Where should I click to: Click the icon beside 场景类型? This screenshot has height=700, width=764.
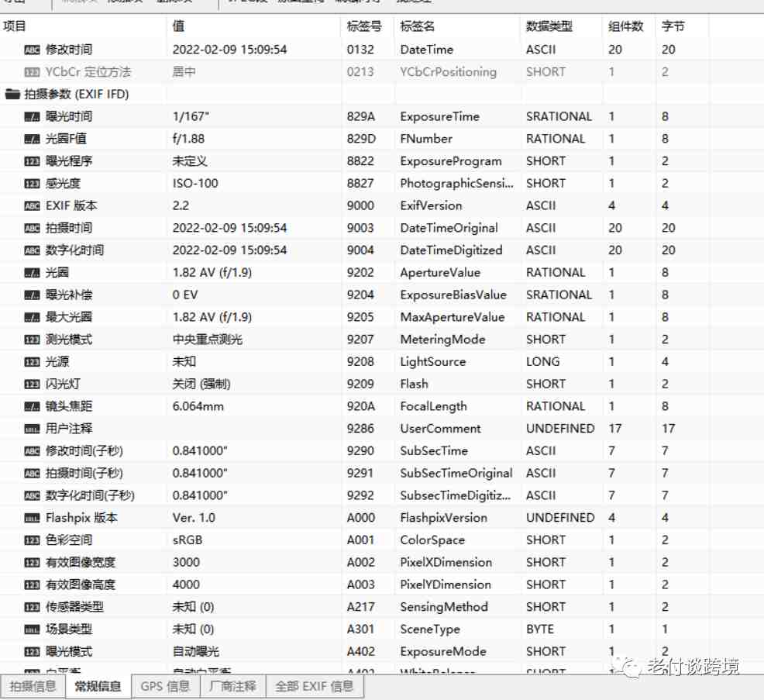(x=33, y=629)
